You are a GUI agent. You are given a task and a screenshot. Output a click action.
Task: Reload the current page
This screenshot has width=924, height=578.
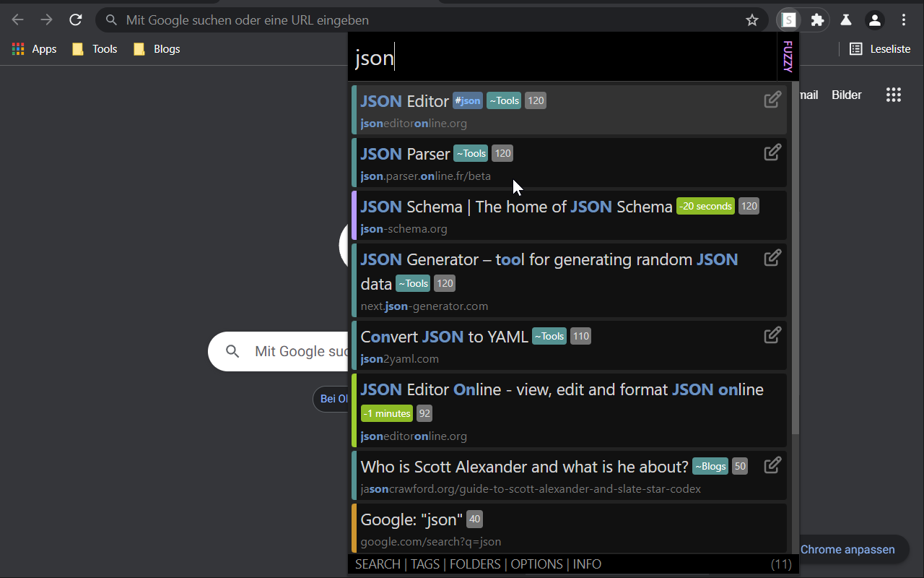click(x=76, y=20)
